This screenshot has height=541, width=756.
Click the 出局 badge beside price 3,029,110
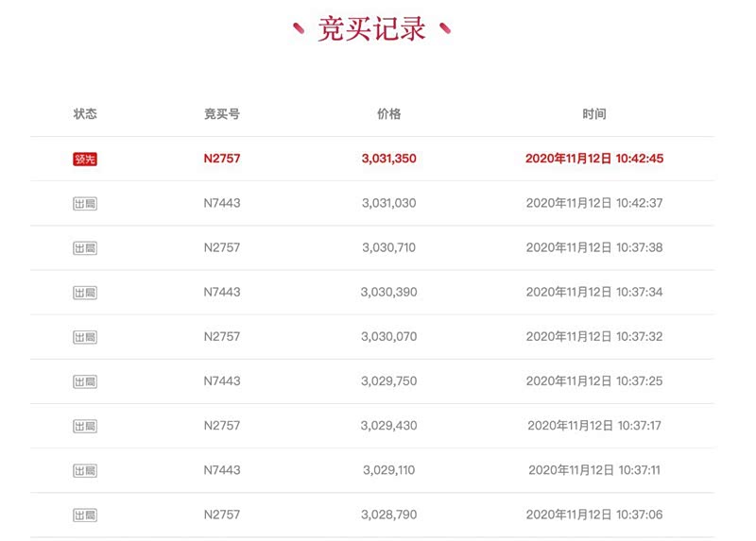point(85,470)
